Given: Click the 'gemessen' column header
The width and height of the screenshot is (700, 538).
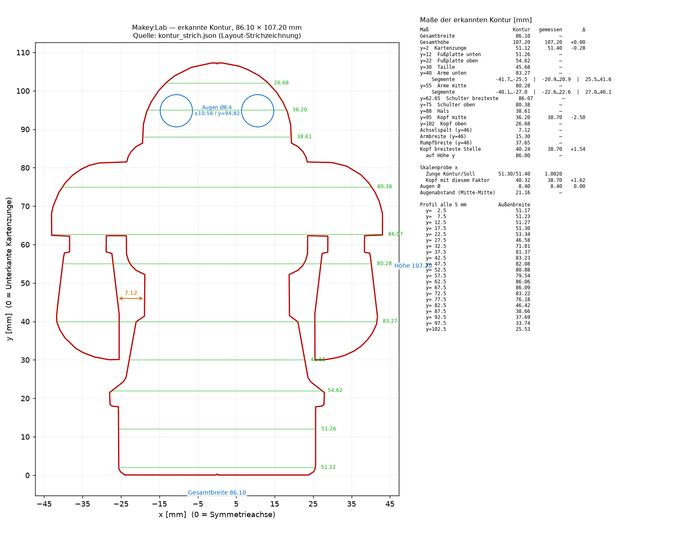Looking at the screenshot, I should tap(550, 29).
